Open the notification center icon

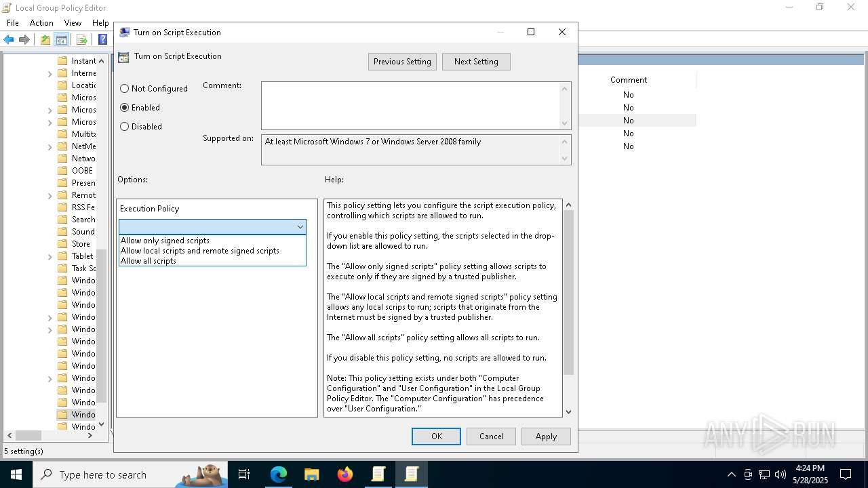click(x=846, y=474)
